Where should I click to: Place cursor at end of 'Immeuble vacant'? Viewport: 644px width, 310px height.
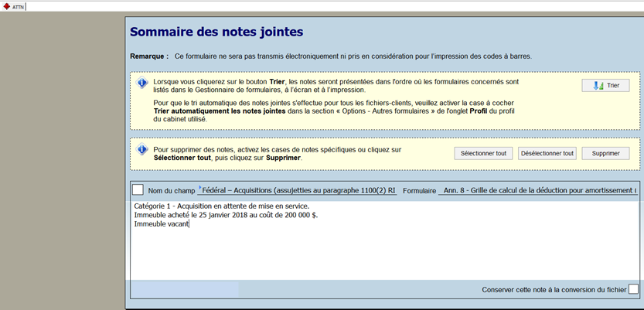(x=189, y=224)
